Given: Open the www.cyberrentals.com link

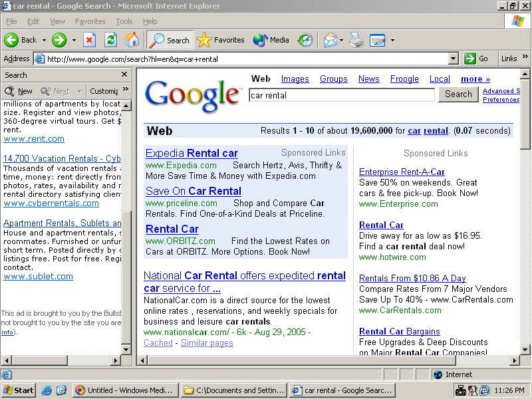Looking at the screenshot, I should pos(51,203).
